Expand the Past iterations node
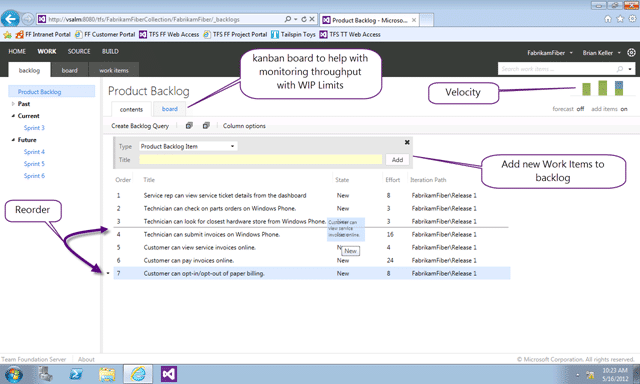 point(13,104)
